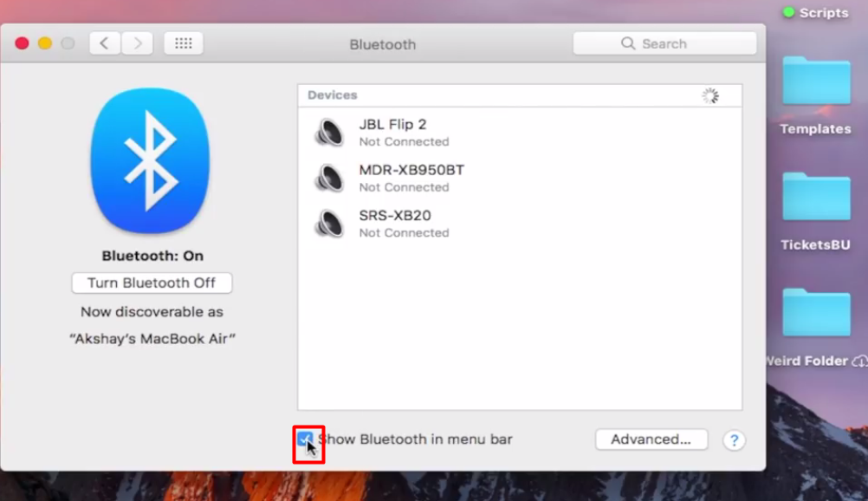Open the Templates folder on the desktop
The width and height of the screenshot is (868, 501).
(816, 81)
